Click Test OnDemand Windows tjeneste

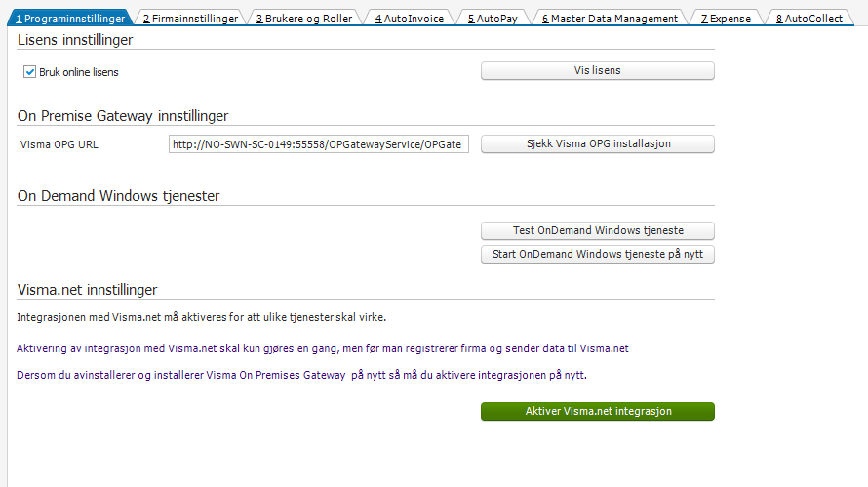pyautogui.click(x=597, y=230)
